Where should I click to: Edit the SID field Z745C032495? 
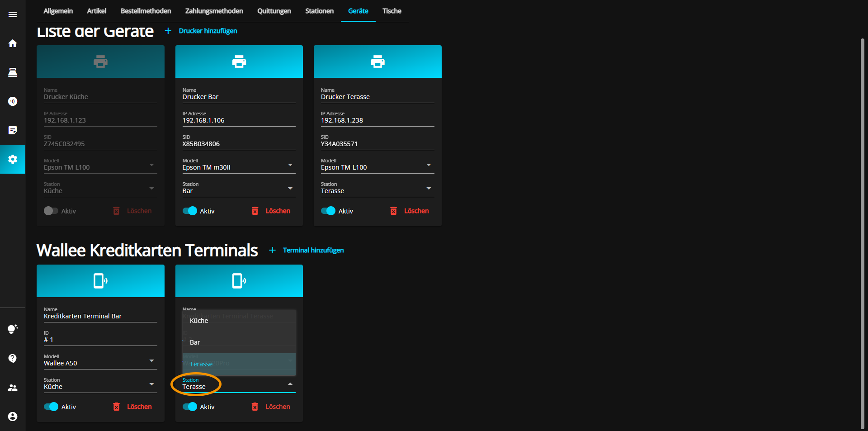point(100,142)
